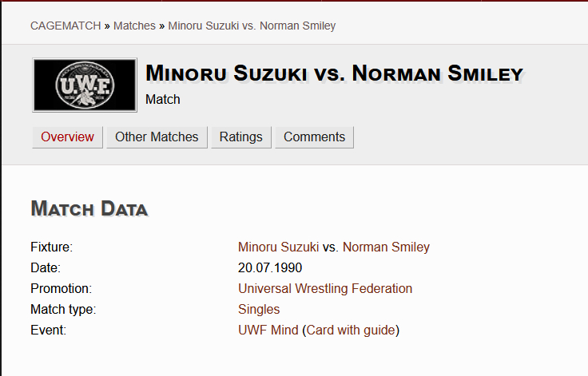Click the UWF promotion logo image

coord(84,85)
